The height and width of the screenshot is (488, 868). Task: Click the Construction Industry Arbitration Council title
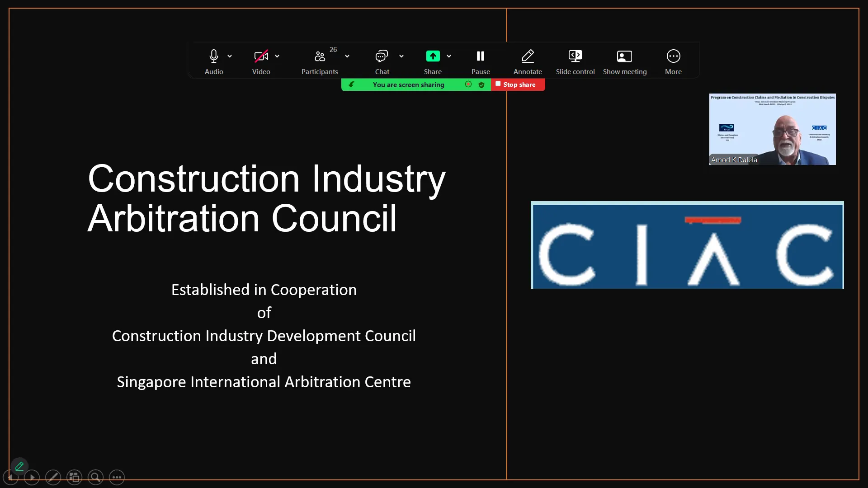(x=267, y=198)
